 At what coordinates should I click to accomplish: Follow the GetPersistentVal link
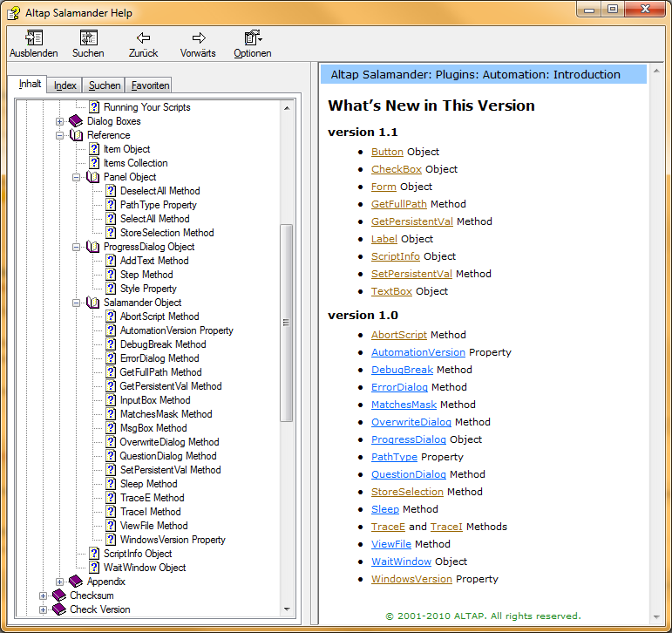tap(412, 221)
